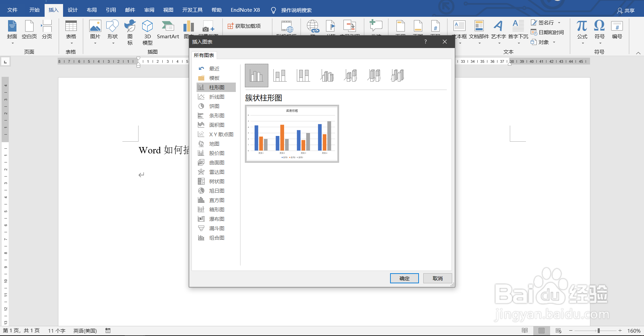This screenshot has height=336, width=644.
Task: Open dialog help question mark
Action: point(425,42)
